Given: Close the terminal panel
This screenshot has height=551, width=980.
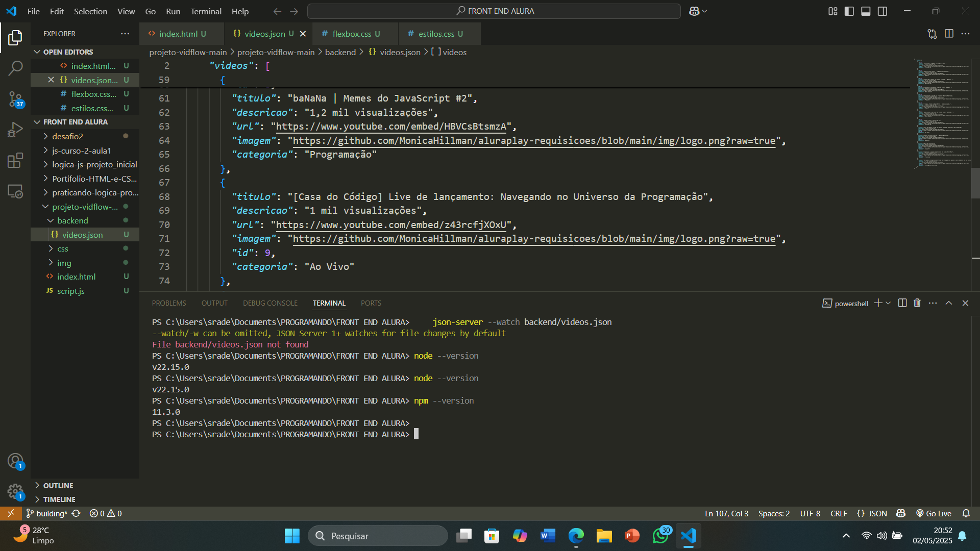Looking at the screenshot, I should [965, 303].
